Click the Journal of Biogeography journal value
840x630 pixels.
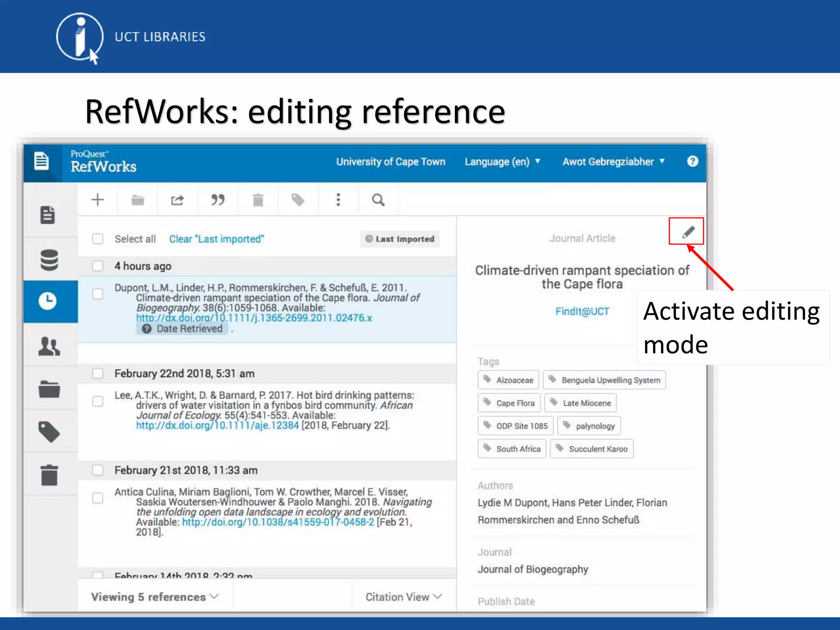click(533, 569)
